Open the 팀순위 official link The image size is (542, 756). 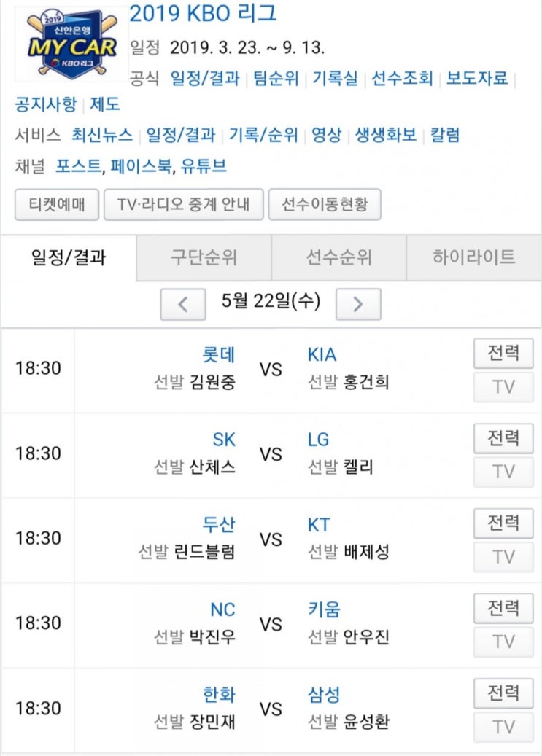276,78
